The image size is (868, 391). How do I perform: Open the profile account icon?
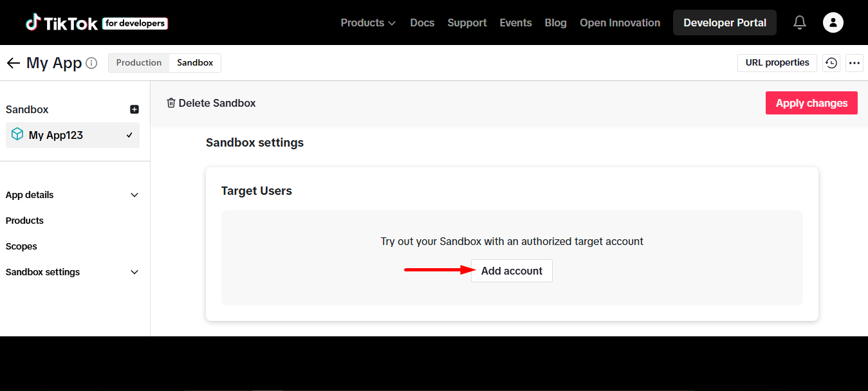click(x=833, y=22)
